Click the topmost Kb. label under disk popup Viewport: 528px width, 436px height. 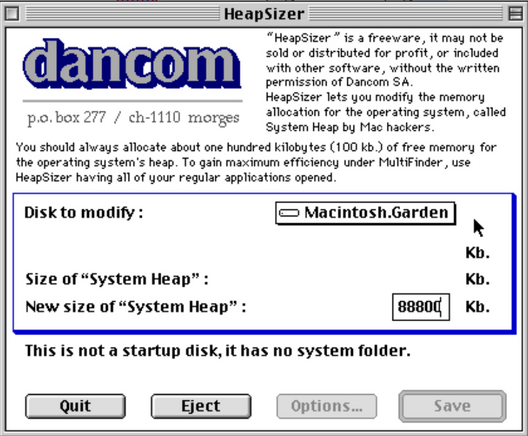pos(477,253)
